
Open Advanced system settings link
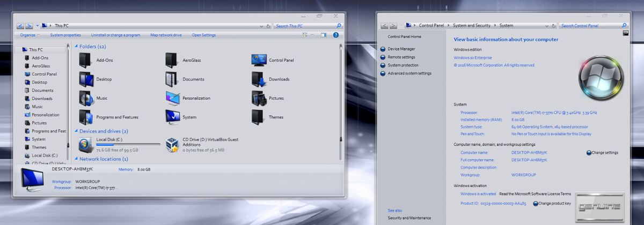click(409, 73)
